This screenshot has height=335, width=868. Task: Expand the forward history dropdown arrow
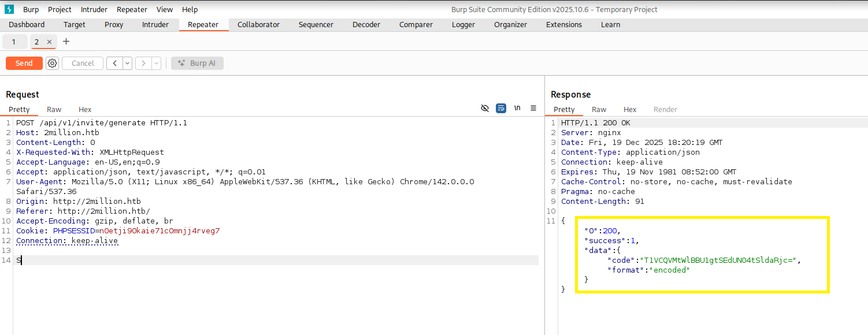[x=156, y=64]
